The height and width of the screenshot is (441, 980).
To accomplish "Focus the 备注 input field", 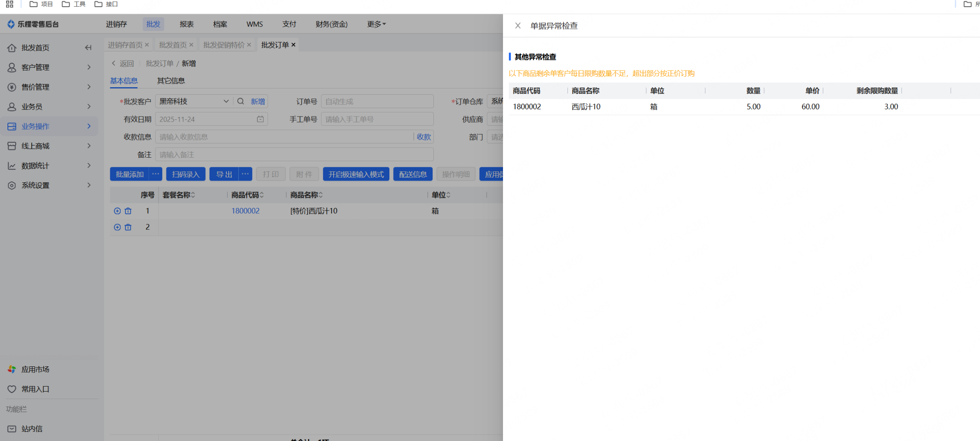I will pyautogui.click(x=294, y=155).
